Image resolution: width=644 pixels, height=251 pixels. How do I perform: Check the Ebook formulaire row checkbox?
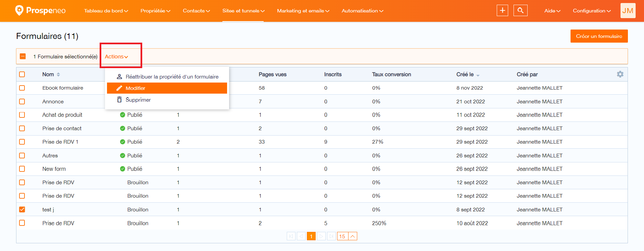click(x=22, y=88)
